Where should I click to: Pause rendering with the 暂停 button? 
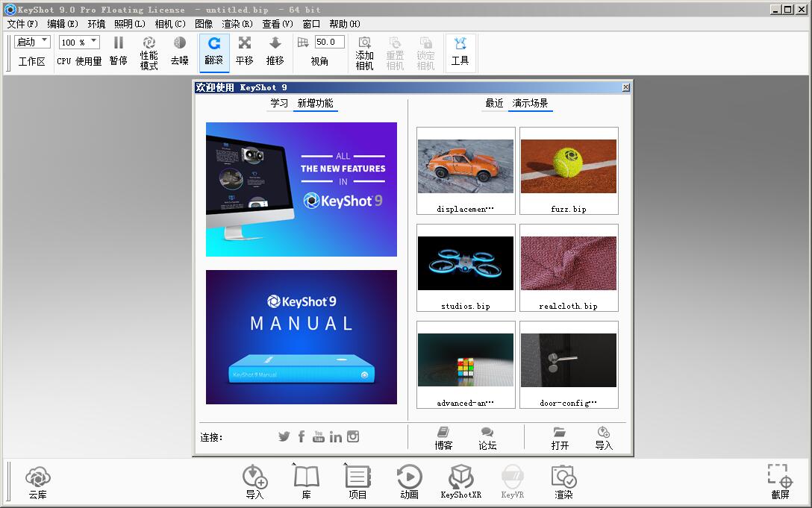(x=118, y=51)
